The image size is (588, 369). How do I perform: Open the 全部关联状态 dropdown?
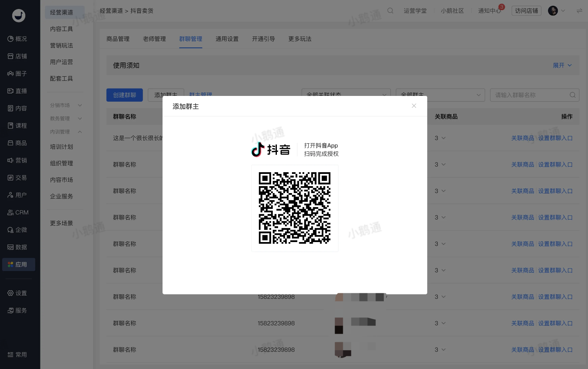(346, 95)
